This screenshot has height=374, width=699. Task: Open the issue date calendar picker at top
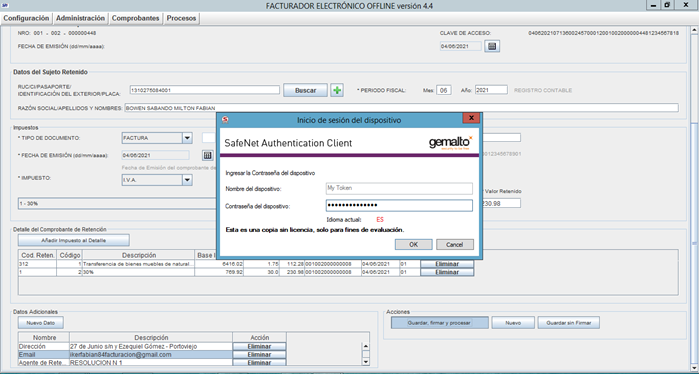pyautogui.click(x=492, y=46)
